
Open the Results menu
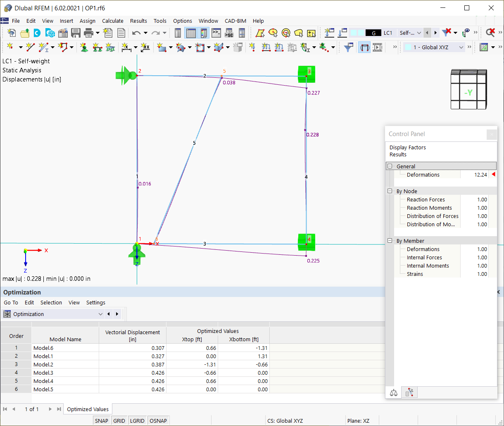(x=138, y=21)
